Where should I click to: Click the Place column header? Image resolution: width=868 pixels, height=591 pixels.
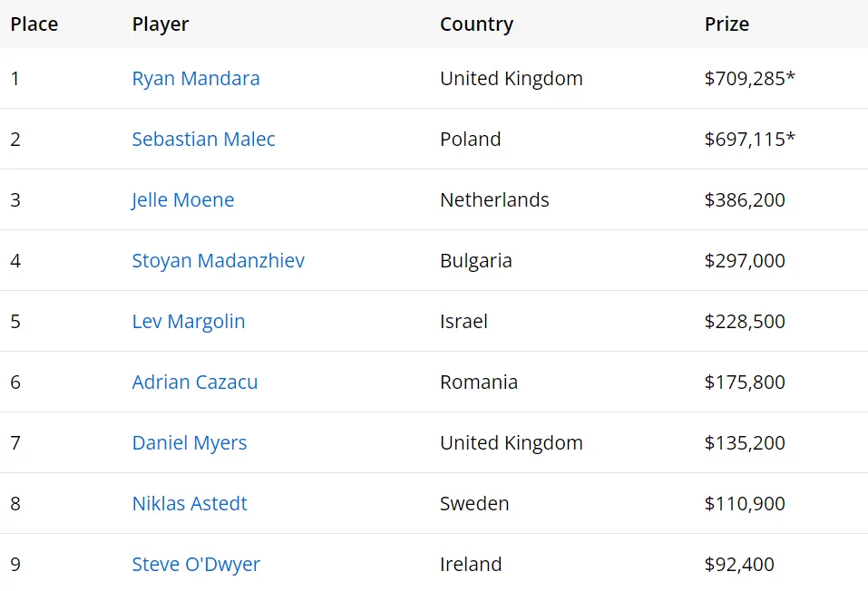click(x=34, y=24)
